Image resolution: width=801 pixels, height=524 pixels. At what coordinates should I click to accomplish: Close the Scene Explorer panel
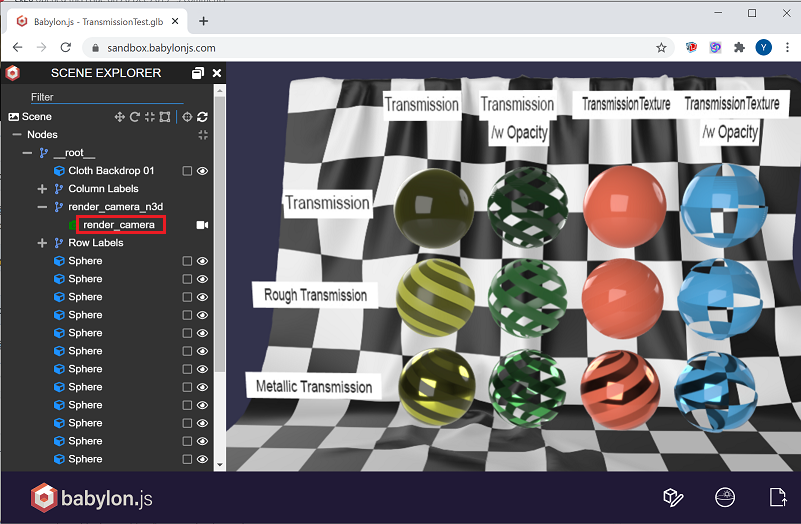[x=217, y=73]
